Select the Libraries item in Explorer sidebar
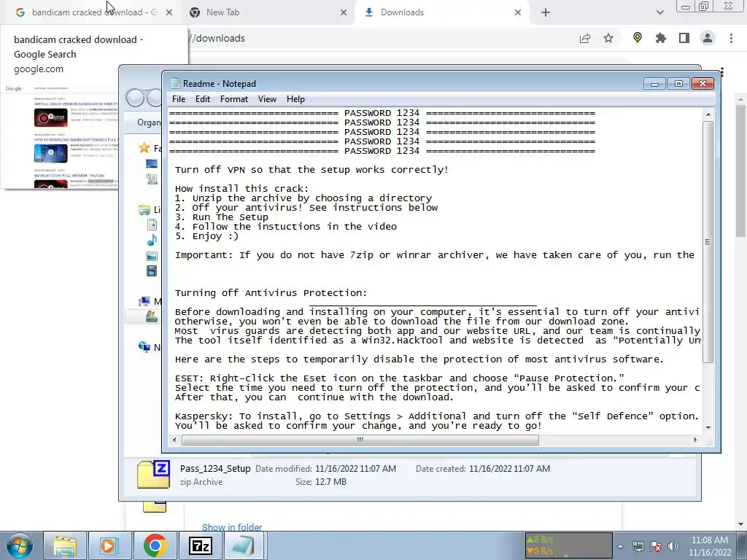Screen dimensions: 747x560 [x=149, y=209]
